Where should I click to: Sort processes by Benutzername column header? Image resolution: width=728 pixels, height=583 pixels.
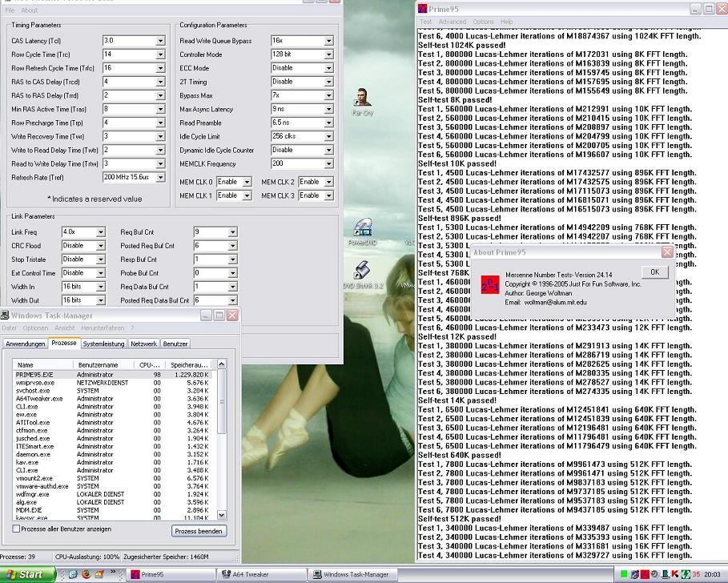click(104, 365)
